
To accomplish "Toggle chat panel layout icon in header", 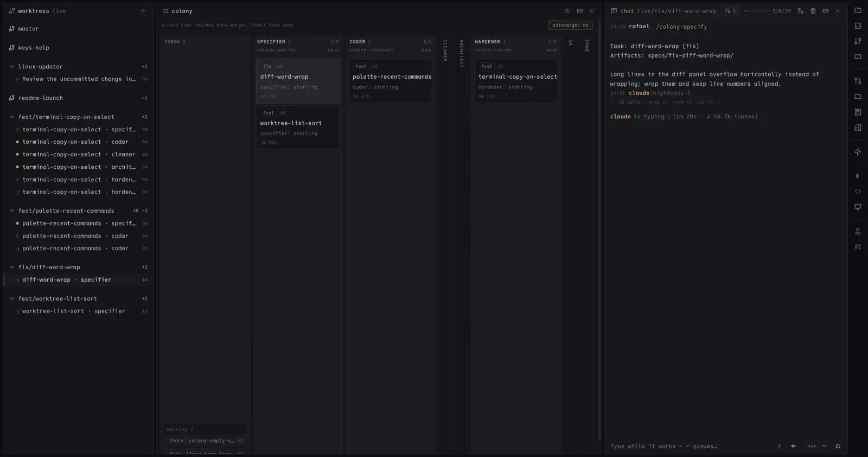I will pyautogui.click(x=826, y=11).
